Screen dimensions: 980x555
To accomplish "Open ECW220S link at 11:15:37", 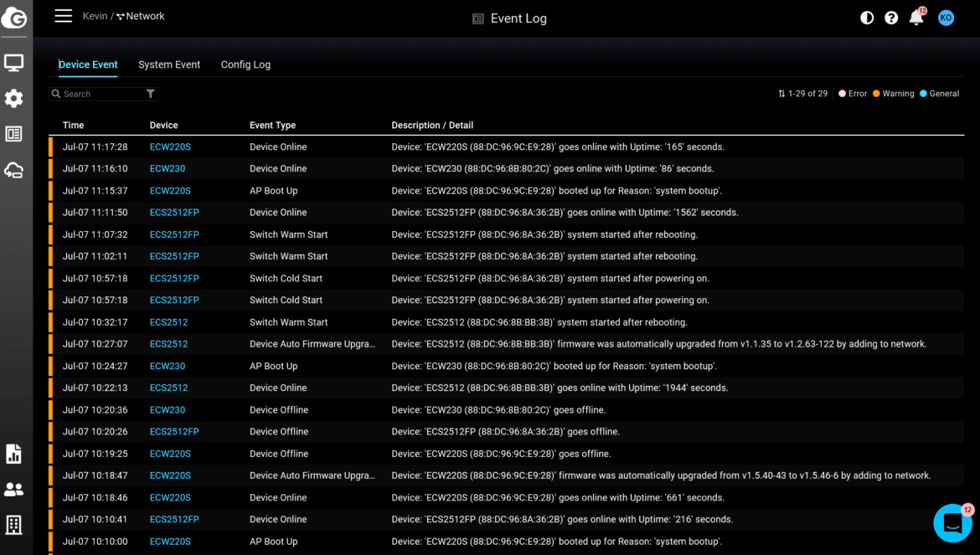I will [x=170, y=190].
